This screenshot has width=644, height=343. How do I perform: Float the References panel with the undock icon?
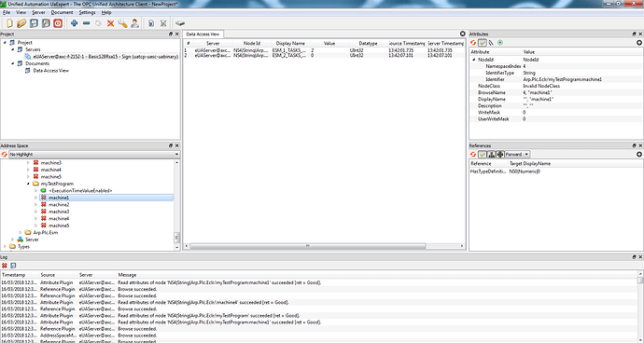634,145
